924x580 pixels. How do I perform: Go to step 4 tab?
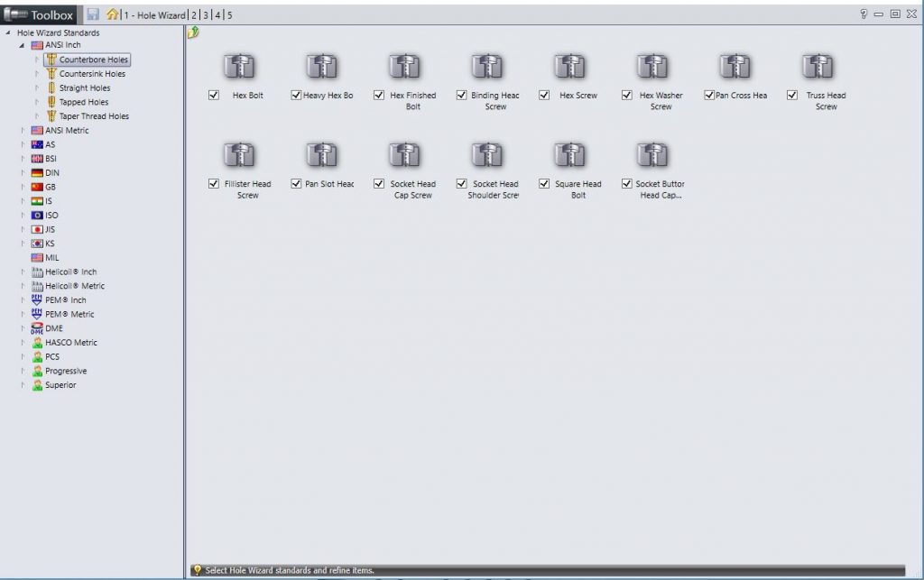[x=217, y=15]
